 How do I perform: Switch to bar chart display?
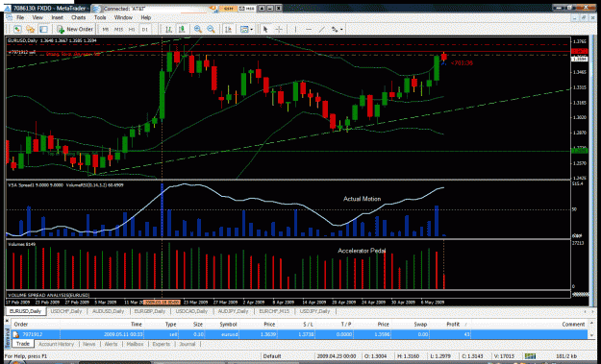pos(168,29)
